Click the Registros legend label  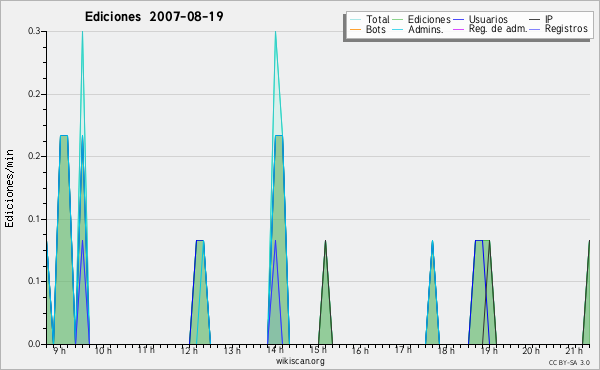click(x=566, y=29)
